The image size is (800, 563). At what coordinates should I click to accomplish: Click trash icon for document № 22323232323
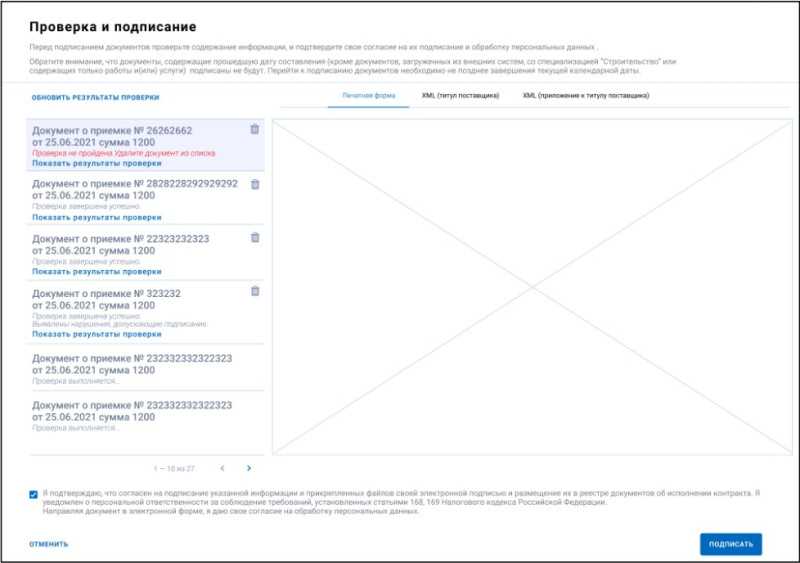255,237
